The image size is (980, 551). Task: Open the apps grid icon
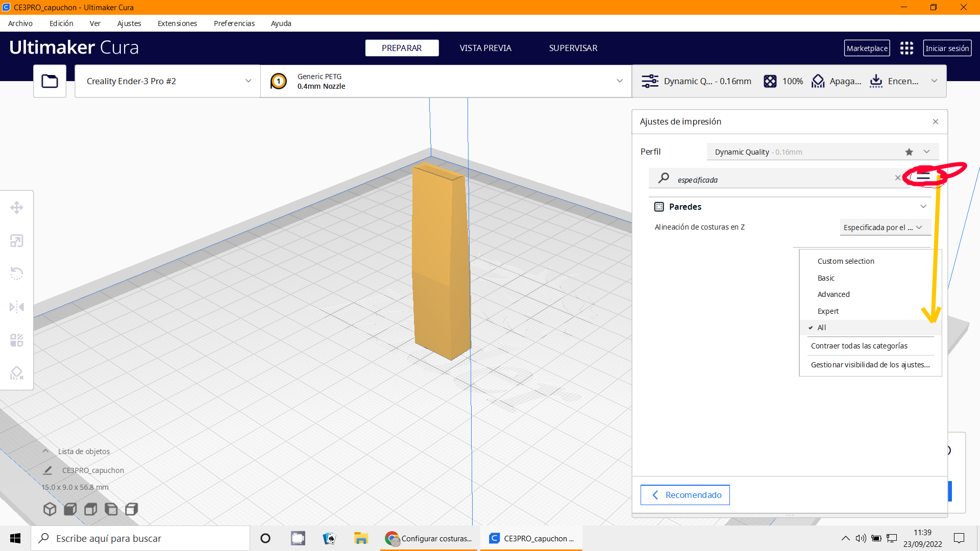(x=906, y=48)
